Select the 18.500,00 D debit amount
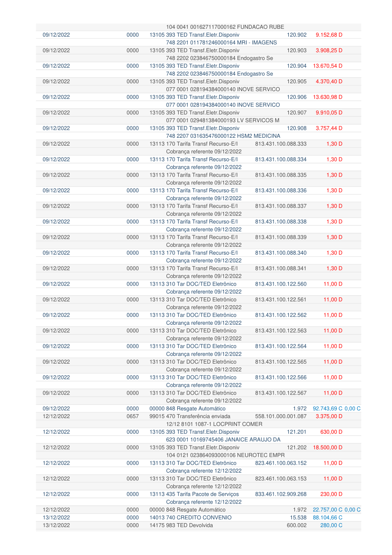This screenshot has height=555, width=392. [x=328, y=448]
